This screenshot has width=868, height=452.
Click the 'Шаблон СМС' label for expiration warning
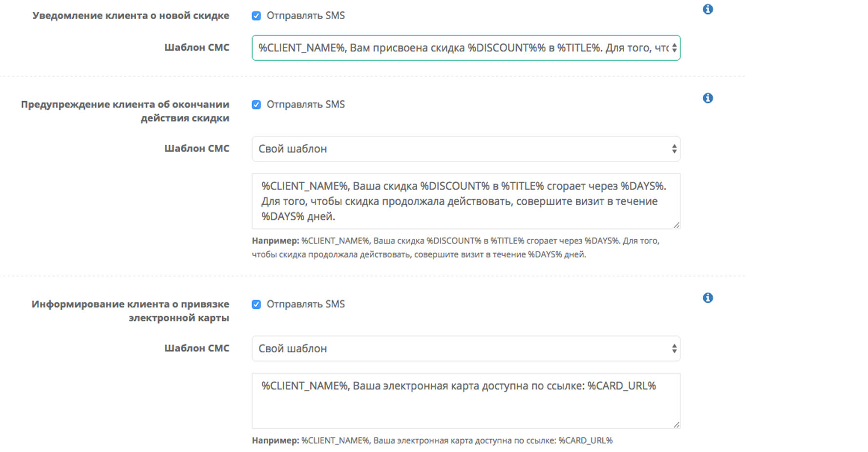197,149
